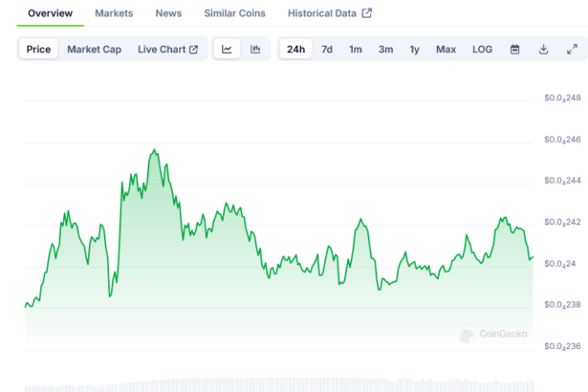
Task: Select the 1y time range
Action: click(415, 49)
